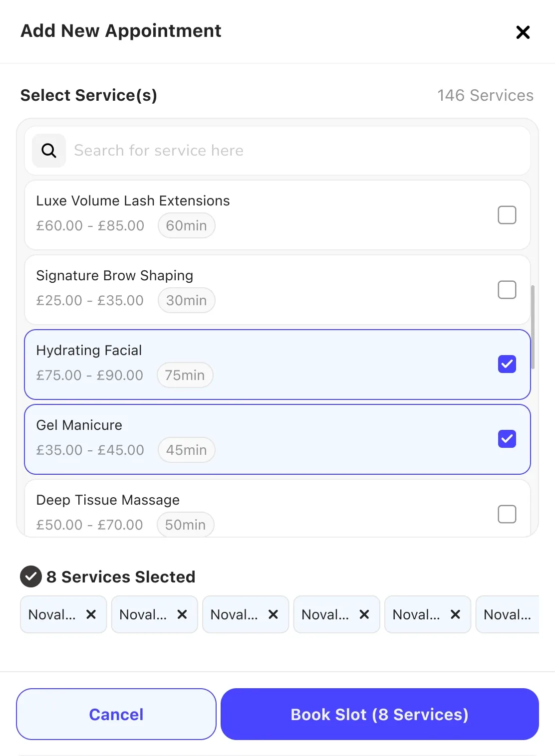Screen dimensions: 555x756
Task: Focus the Search for service field
Action: coord(277,151)
